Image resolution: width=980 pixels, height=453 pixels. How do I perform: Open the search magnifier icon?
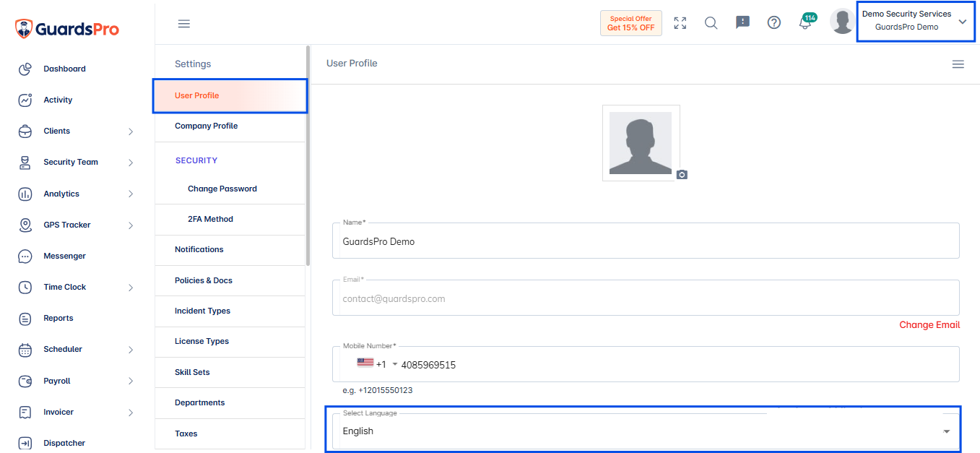711,22
